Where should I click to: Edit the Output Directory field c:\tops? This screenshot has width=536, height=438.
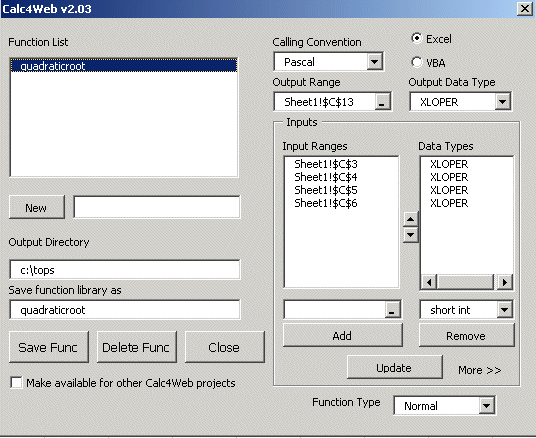(125, 270)
